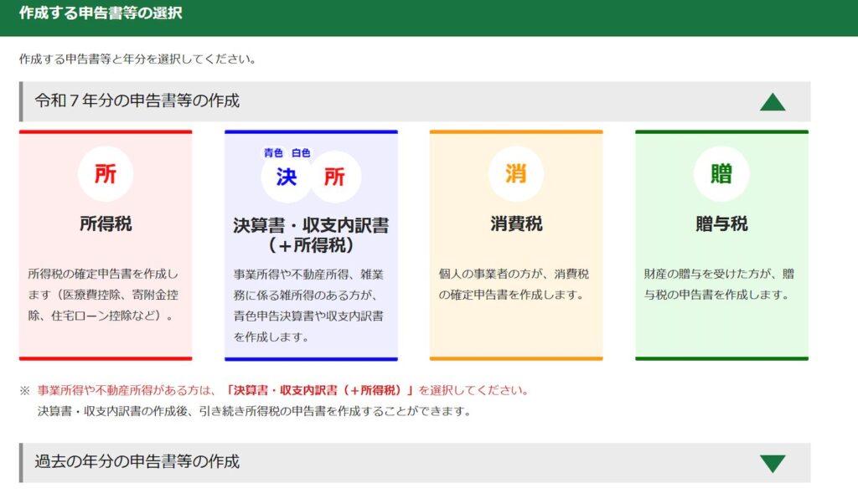Click the 財産の贈与 description in the green card
This screenshot has height=504, width=858.
(x=720, y=285)
